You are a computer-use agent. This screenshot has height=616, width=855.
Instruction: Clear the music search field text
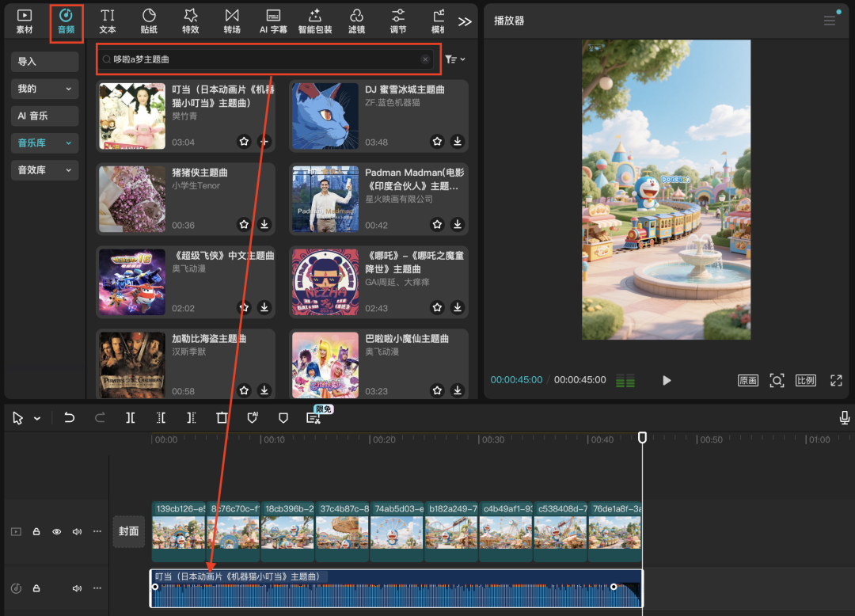click(425, 59)
